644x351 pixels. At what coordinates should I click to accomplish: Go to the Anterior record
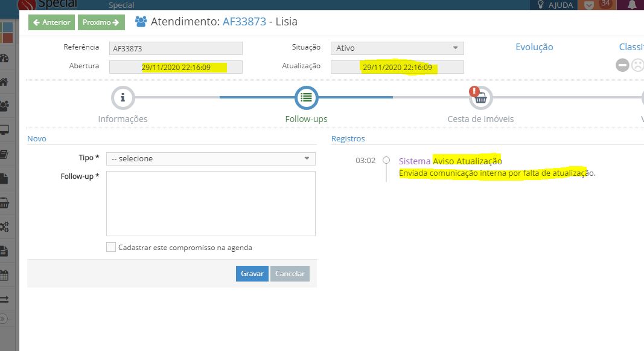point(51,22)
